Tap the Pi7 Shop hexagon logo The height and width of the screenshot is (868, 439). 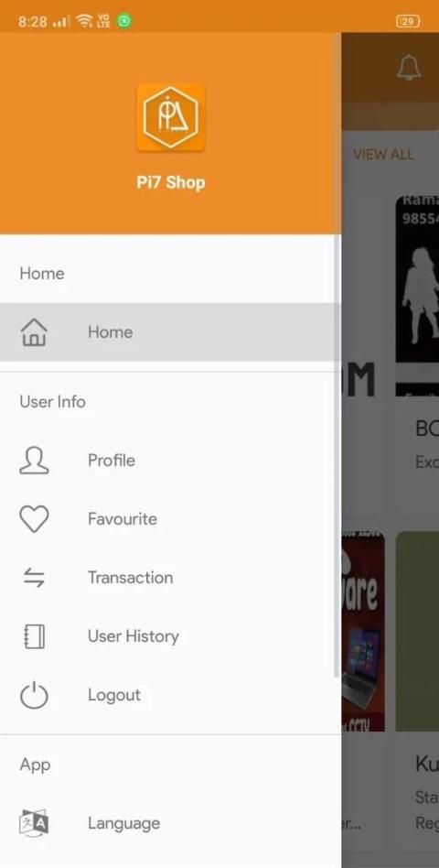(x=171, y=117)
